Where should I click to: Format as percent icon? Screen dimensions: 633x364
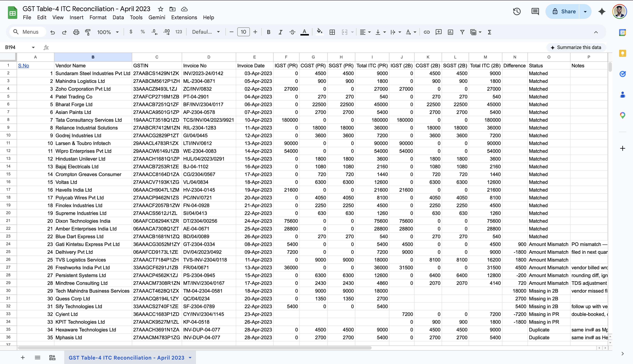click(x=143, y=32)
